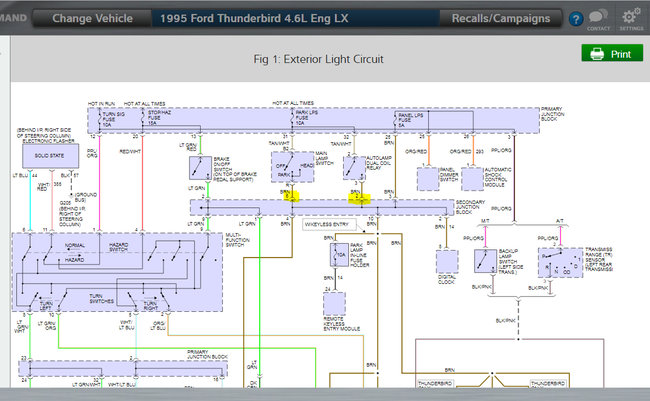The image size is (650, 401).
Task: Open the blue help question mark icon
Action: point(576,19)
